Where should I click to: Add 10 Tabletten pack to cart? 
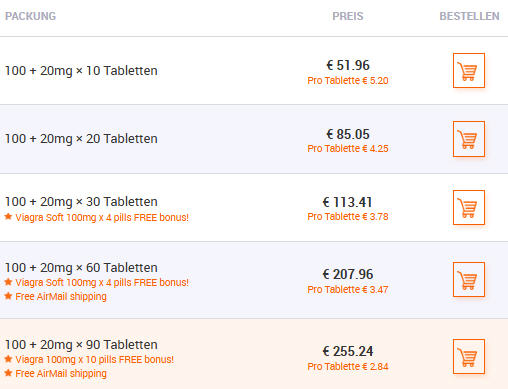pos(468,70)
